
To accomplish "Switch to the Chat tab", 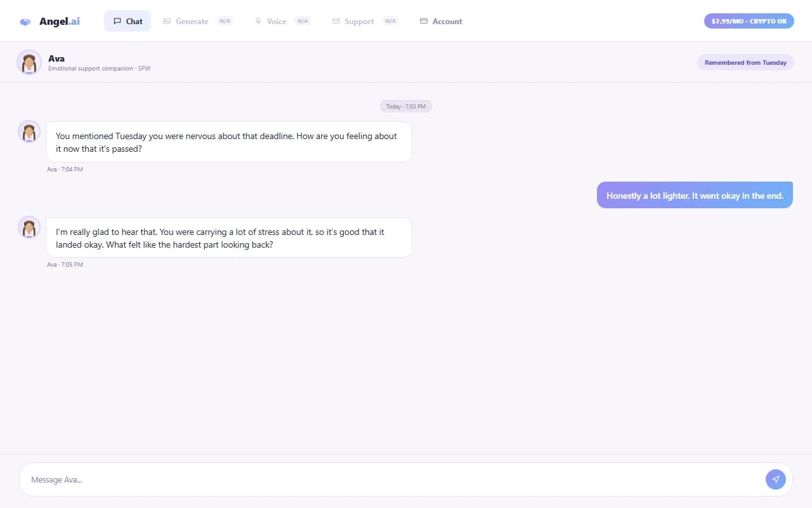I will point(128,21).
